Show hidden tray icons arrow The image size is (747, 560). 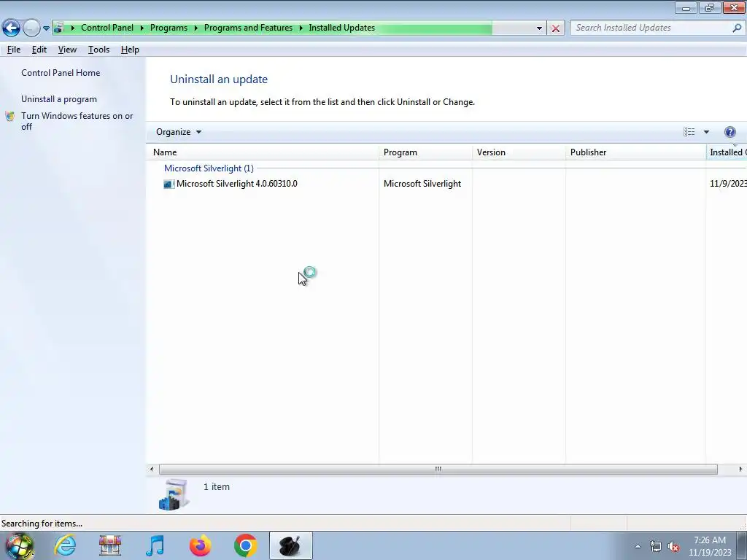coord(638,546)
